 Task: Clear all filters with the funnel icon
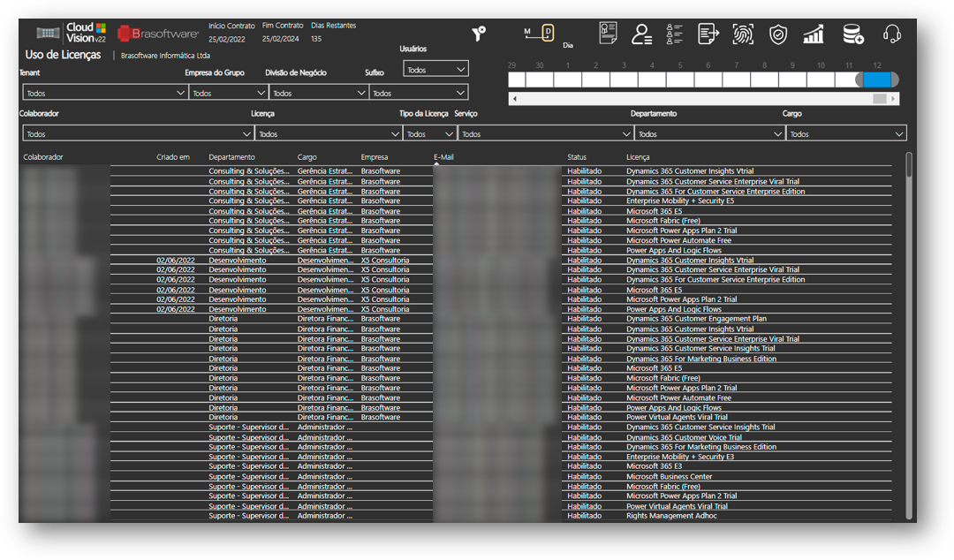coord(479,34)
